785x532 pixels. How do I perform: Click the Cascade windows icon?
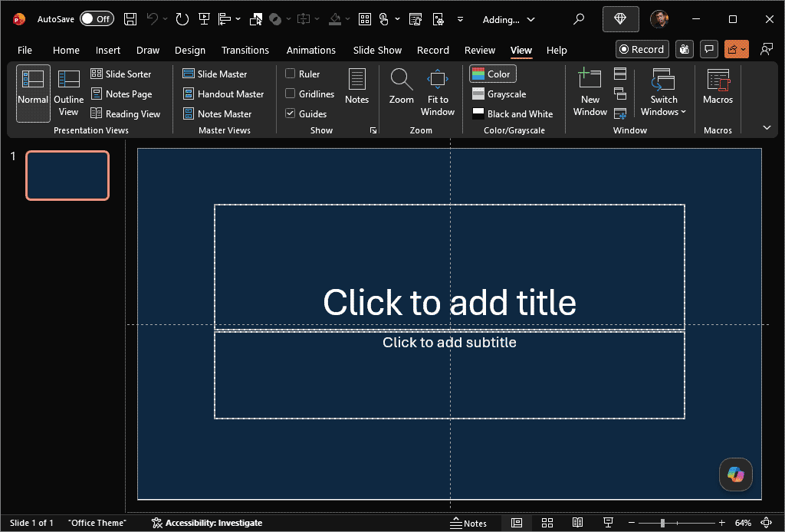coord(620,94)
